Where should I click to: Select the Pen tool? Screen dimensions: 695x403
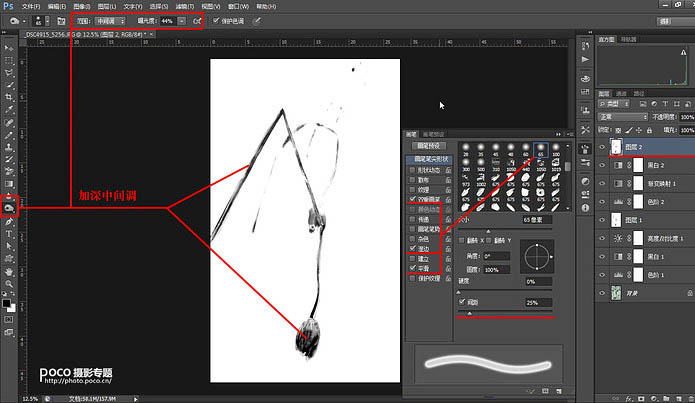(x=9, y=221)
